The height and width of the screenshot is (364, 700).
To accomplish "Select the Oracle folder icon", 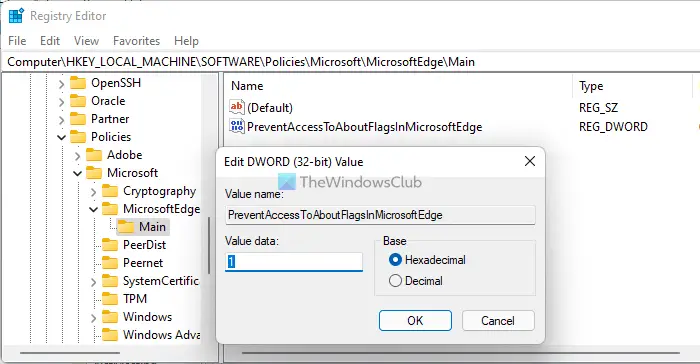I will 78,101.
